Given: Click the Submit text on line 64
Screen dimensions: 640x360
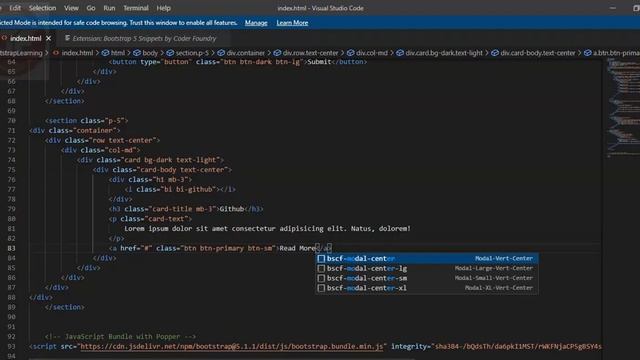Looking at the screenshot, I should point(319,62).
